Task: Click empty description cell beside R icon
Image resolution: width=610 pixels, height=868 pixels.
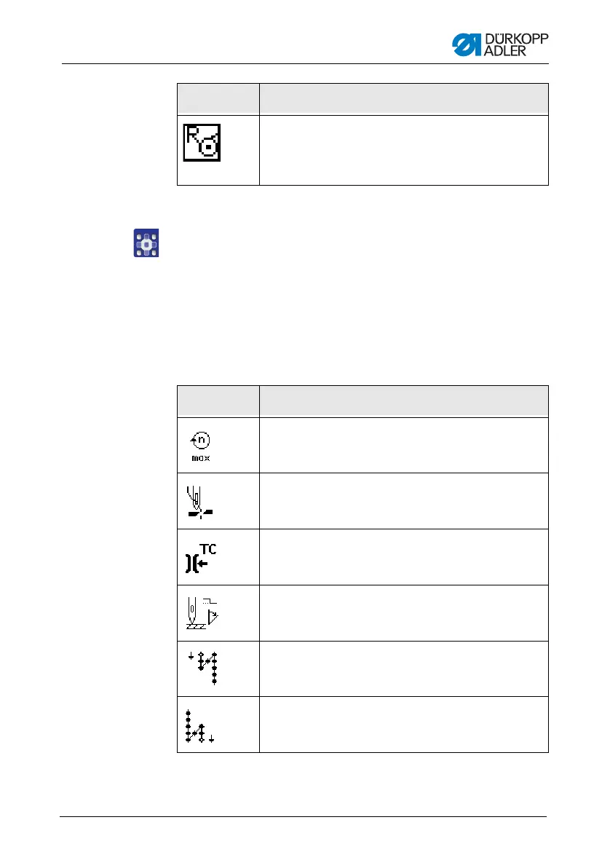Action: coord(404,151)
